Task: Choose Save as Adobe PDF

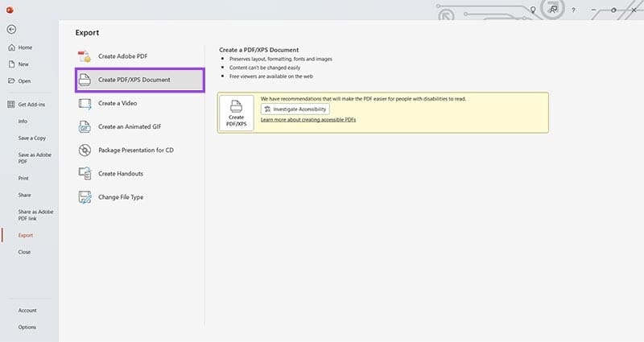Action: [35, 158]
